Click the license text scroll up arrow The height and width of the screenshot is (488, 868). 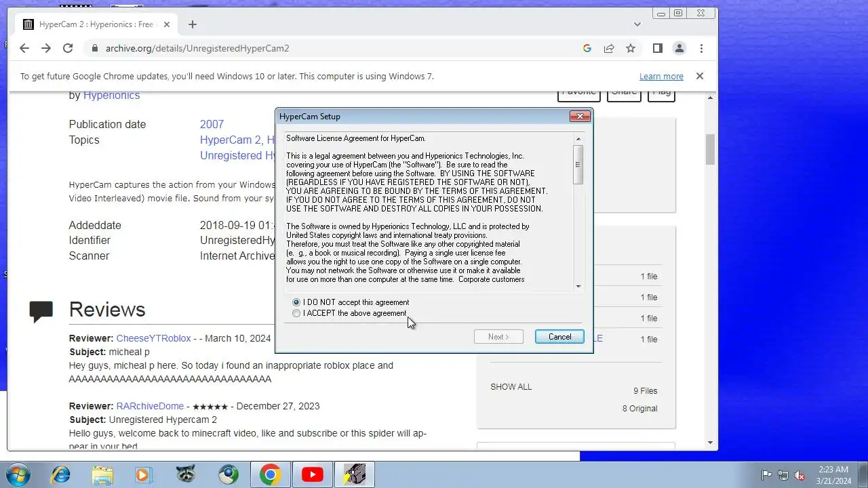tap(578, 139)
